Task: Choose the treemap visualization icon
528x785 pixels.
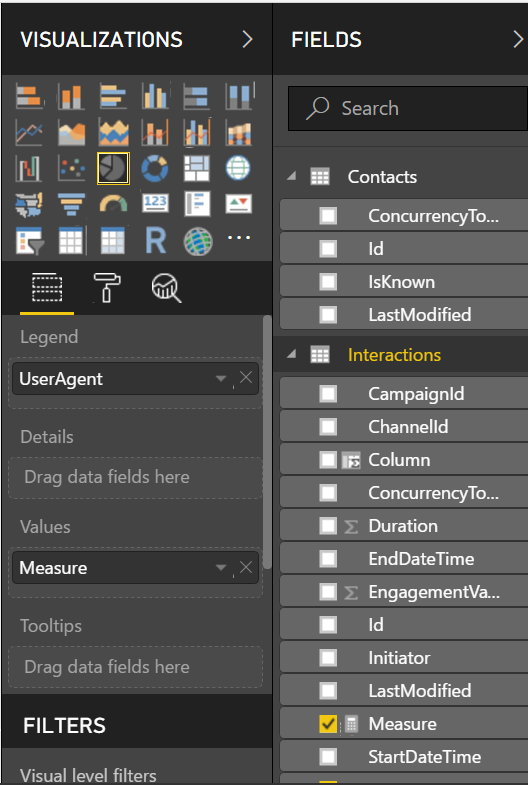Action: pos(197,168)
